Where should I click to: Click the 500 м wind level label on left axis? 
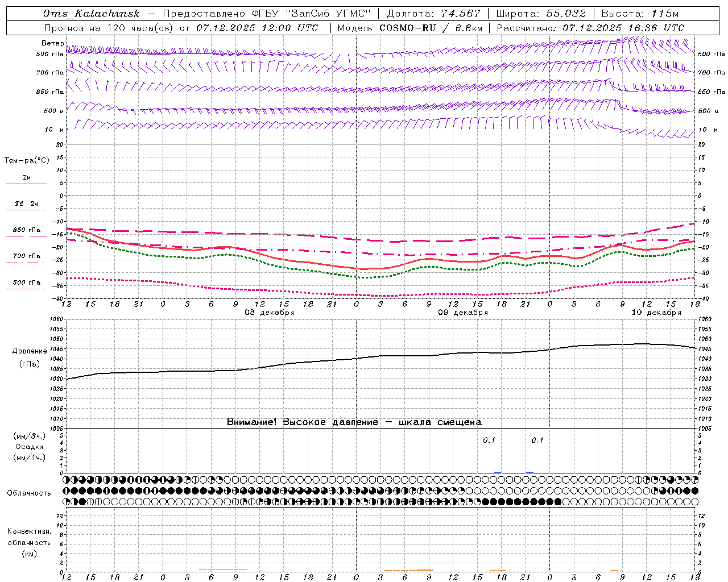click(x=54, y=111)
